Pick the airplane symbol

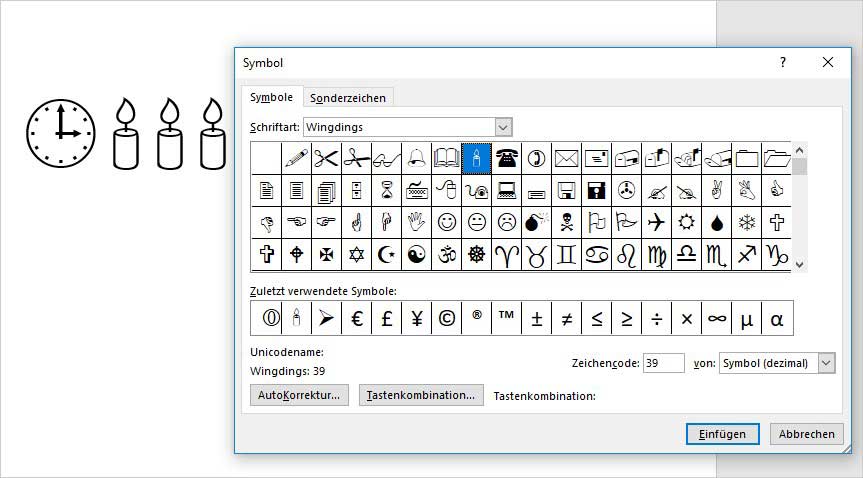(x=656, y=222)
